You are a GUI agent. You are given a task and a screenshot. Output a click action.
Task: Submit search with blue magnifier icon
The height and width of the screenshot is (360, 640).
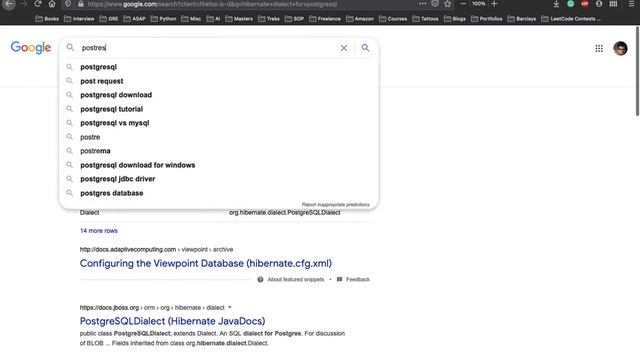pyautogui.click(x=365, y=48)
